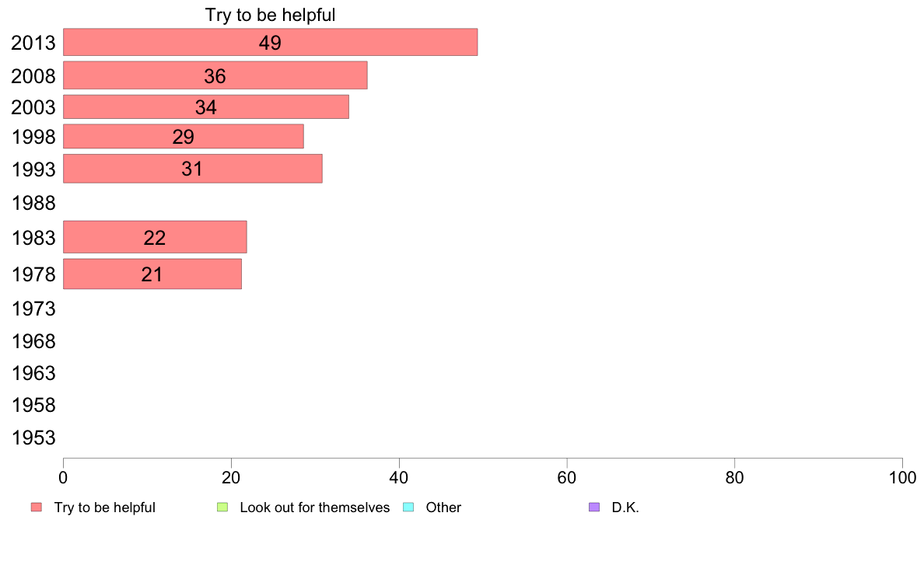Click the 1953 year label
This screenshot has height=572, width=924.
[x=33, y=438]
